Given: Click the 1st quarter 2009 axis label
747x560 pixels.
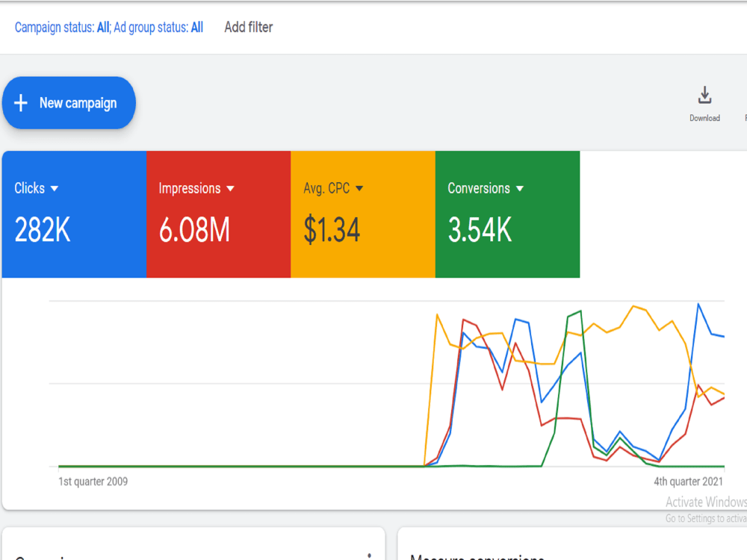Looking at the screenshot, I should 93,482.
